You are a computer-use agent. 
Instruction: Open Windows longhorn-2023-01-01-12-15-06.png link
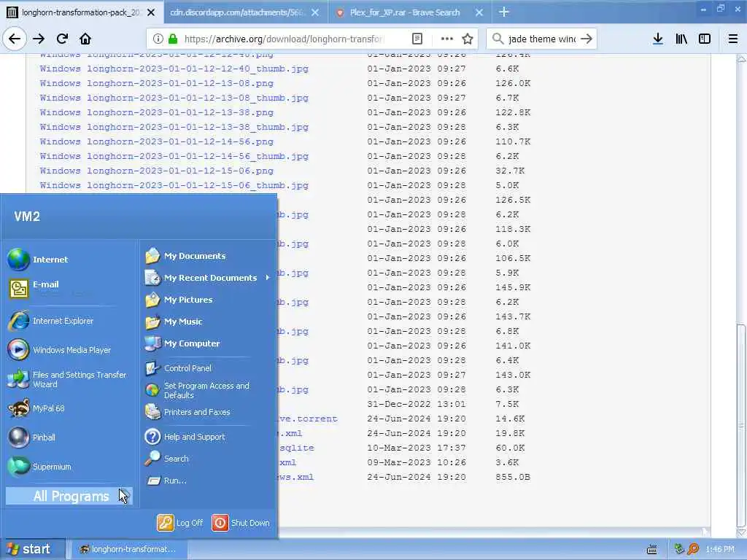(156, 171)
